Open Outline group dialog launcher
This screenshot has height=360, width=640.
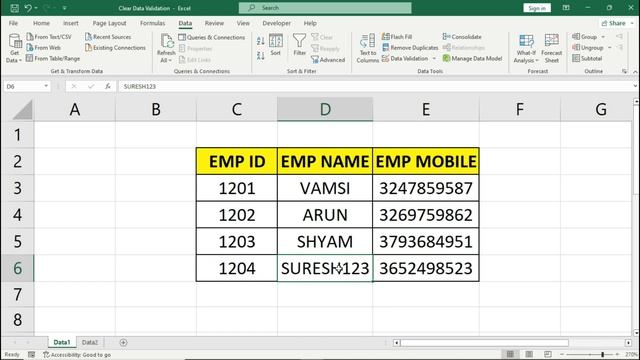[x=624, y=71]
